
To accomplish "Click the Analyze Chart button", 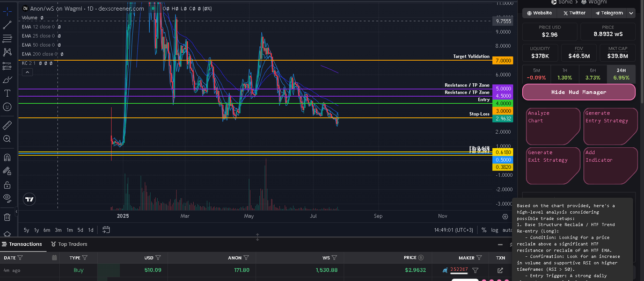I will click(x=553, y=126).
